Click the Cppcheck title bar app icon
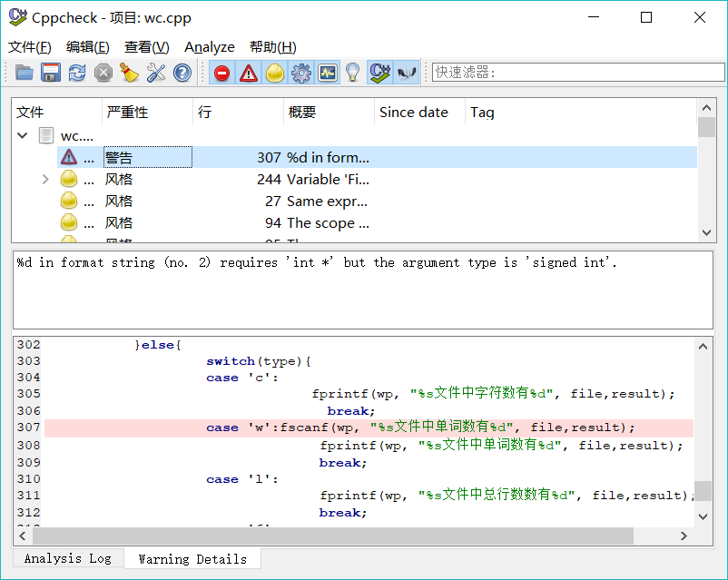Viewport: 728px width, 580px height. [x=18, y=17]
